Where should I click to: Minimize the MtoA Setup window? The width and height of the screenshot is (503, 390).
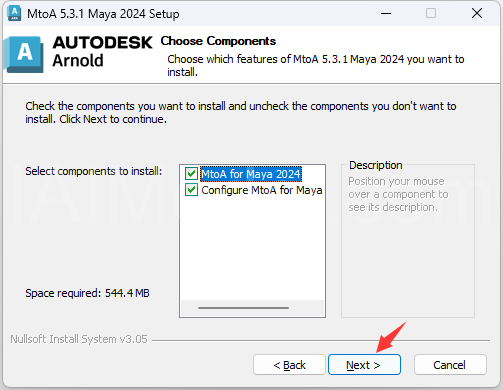[x=386, y=14]
